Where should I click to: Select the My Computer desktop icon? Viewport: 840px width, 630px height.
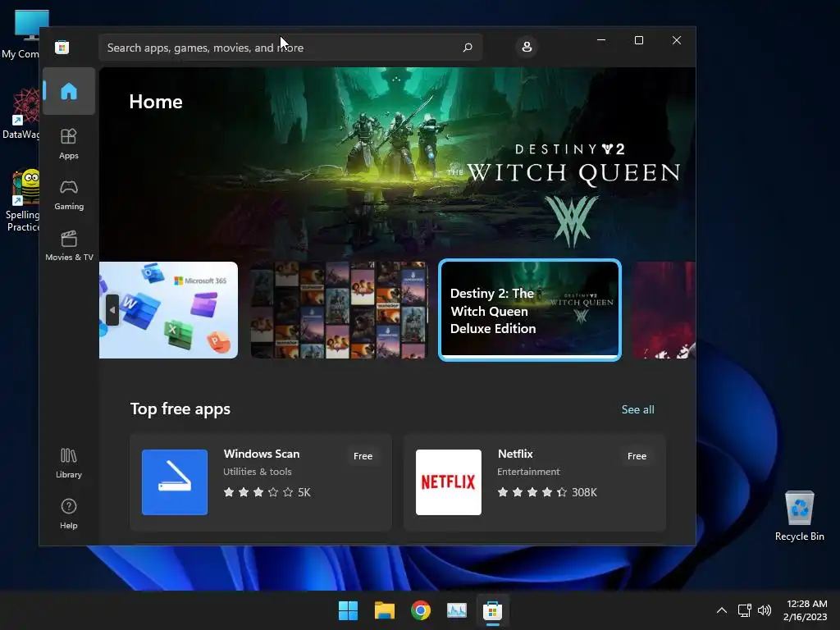click(x=21, y=34)
